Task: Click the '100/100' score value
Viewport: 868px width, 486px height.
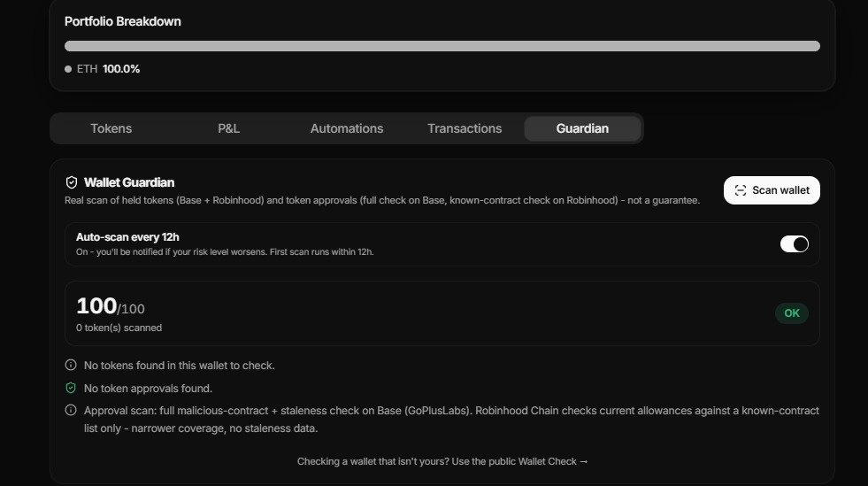Action: point(111,306)
